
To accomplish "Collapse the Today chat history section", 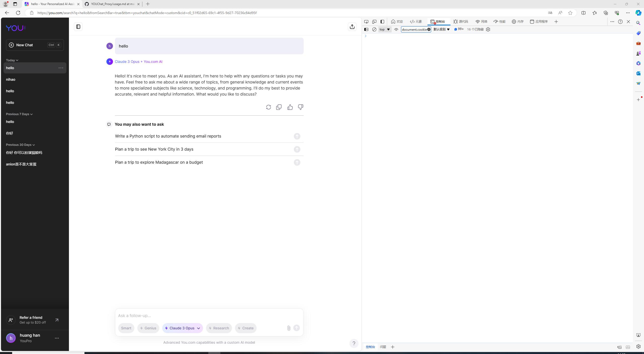I will [x=12, y=60].
